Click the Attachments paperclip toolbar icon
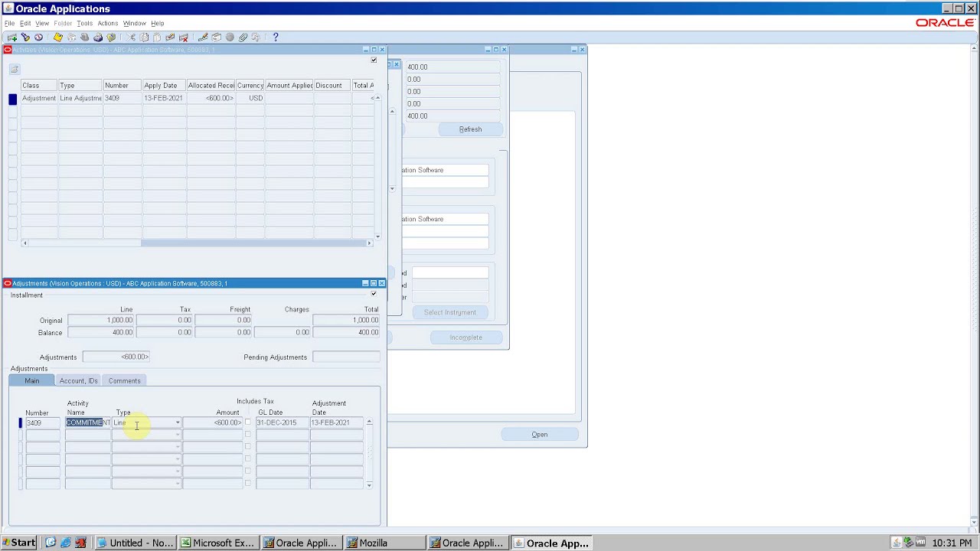 [243, 37]
